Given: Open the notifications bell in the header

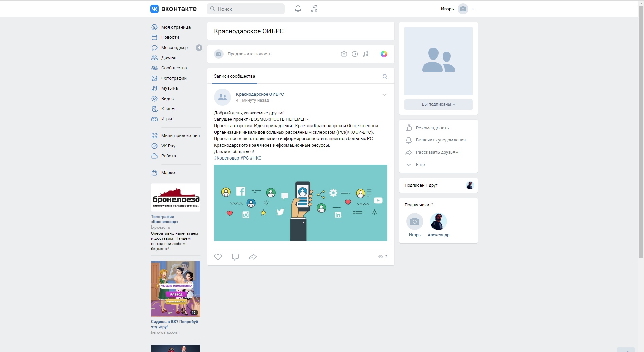Looking at the screenshot, I should (298, 9).
